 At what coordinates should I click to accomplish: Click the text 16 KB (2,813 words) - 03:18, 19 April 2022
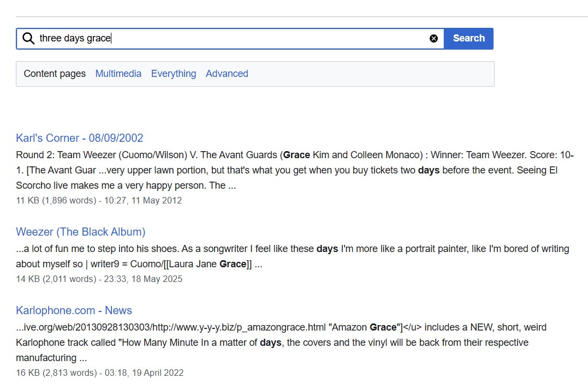(x=100, y=373)
